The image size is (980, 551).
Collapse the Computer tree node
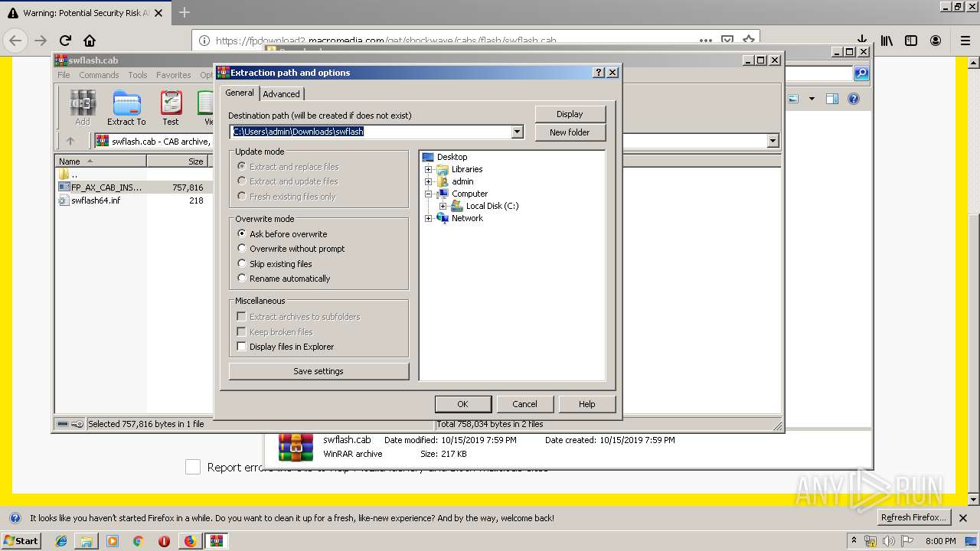pyautogui.click(x=429, y=194)
